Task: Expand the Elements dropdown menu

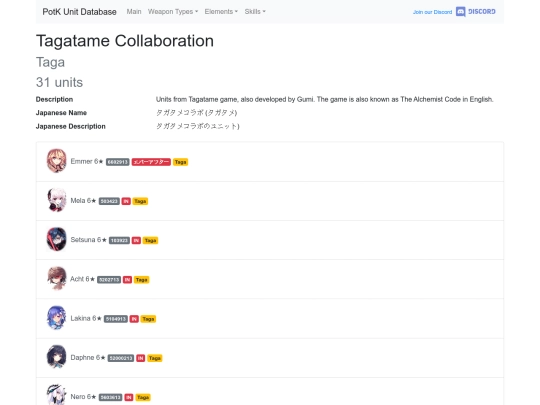Action: click(x=221, y=12)
